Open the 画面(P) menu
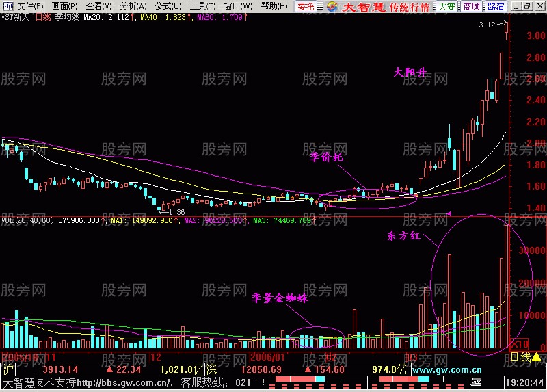The image size is (547, 392). coord(65,6)
